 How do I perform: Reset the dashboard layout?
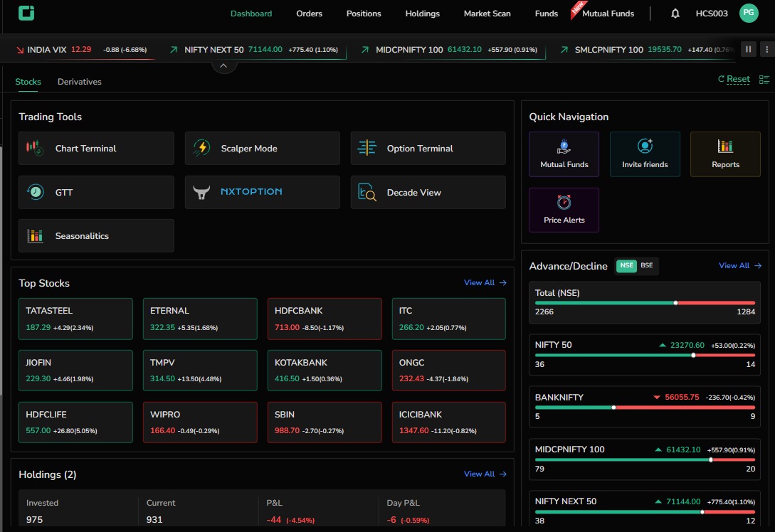[x=734, y=79]
